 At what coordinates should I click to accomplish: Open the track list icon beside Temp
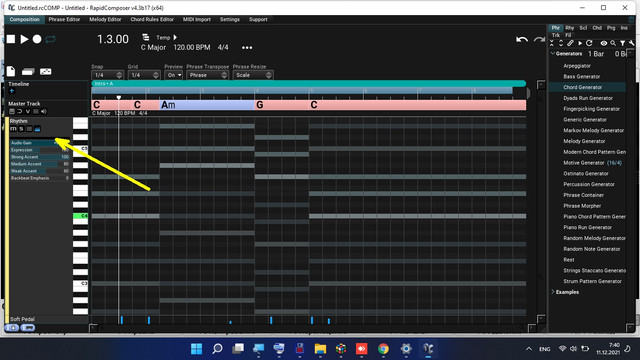coord(146,37)
